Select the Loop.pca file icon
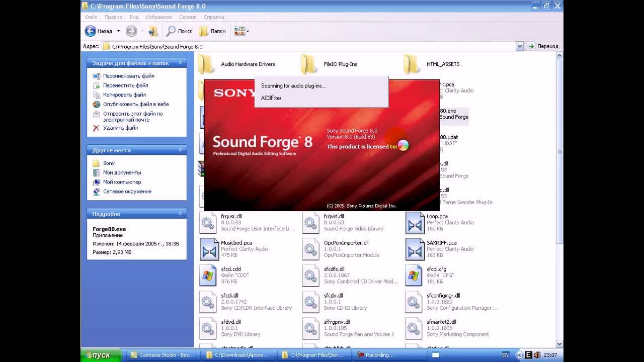The width and height of the screenshot is (644, 362). click(x=415, y=223)
